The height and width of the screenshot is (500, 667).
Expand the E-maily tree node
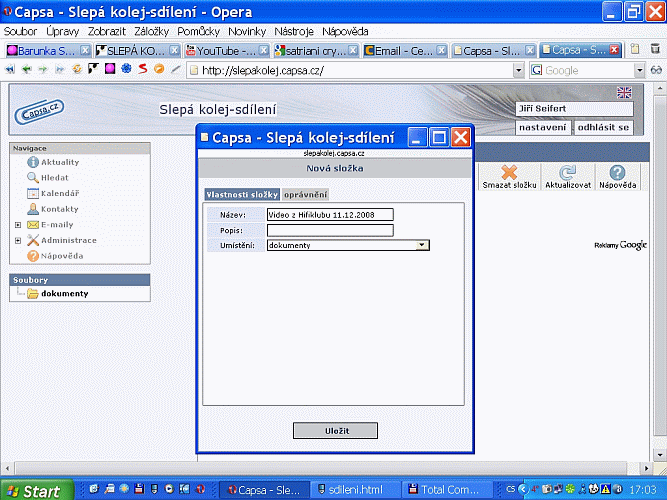(18, 225)
